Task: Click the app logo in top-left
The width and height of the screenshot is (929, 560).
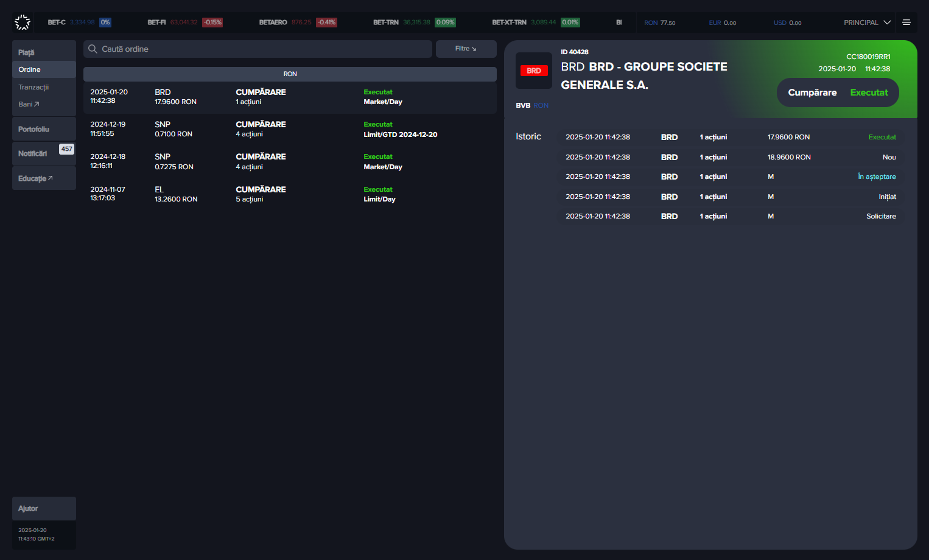Action: [23, 23]
